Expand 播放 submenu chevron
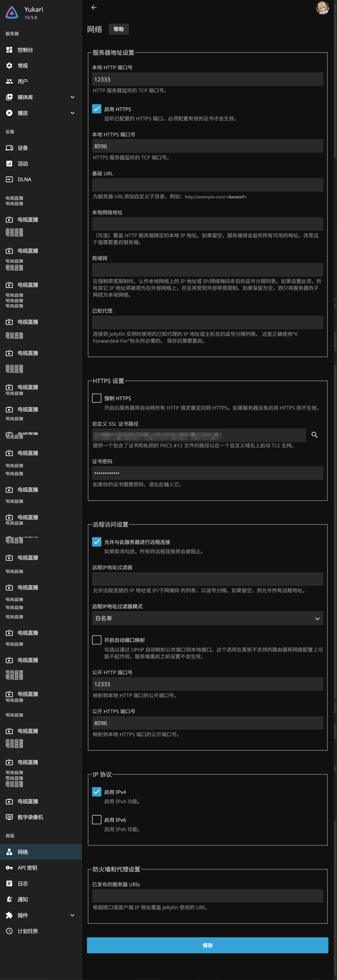Viewport: 337px width, 980px height. tap(72, 113)
